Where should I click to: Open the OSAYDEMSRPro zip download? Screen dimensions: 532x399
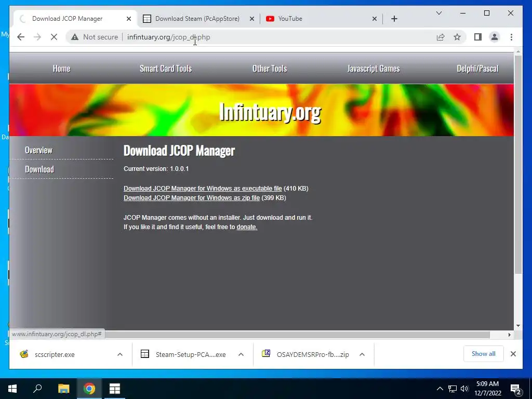pos(305,354)
